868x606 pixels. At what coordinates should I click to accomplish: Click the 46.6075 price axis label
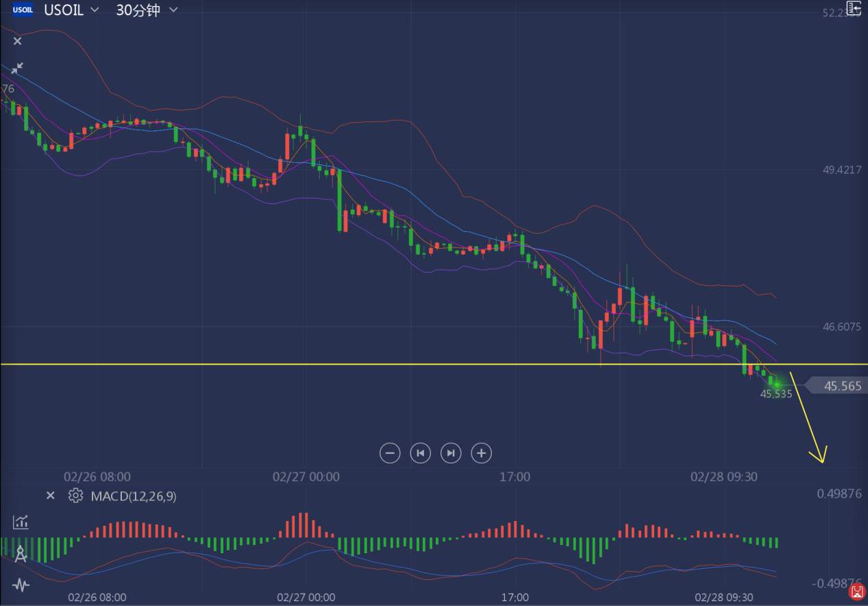842,327
